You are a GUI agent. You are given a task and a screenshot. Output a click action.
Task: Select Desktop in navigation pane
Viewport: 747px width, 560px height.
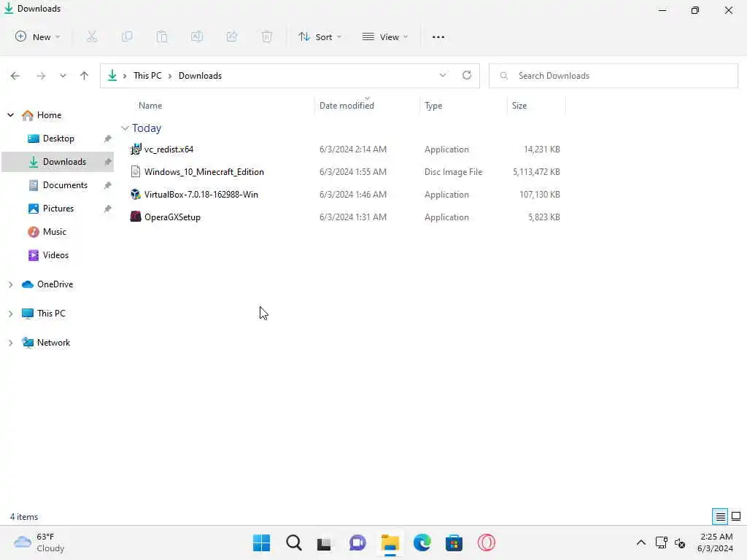coord(58,138)
